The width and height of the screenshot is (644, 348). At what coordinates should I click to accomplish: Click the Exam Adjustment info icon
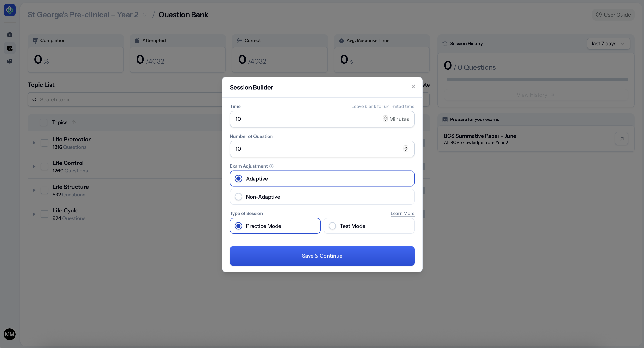pyautogui.click(x=271, y=166)
